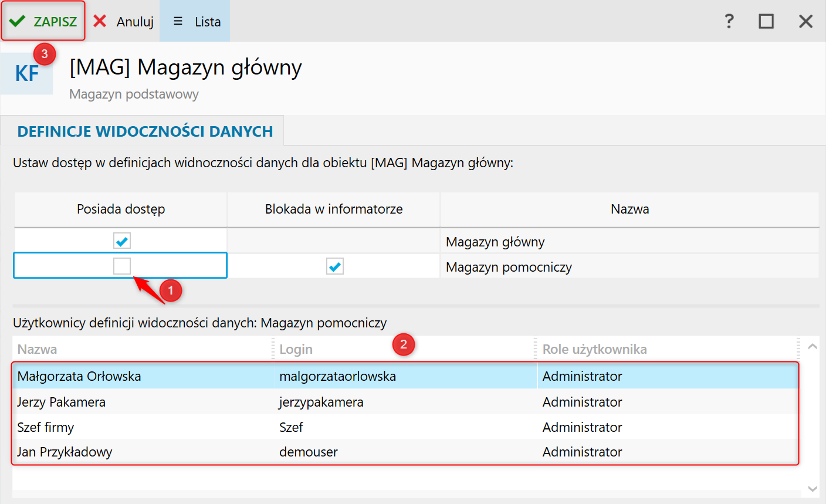Maximize the window with the square icon
Viewport: 826px width, 504px height.
(x=766, y=21)
